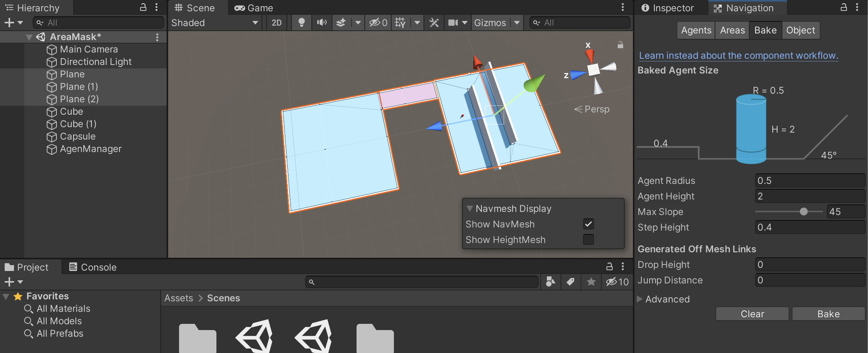Toggle hidden objects visibility count icon in Scene toolbar
868x353 pixels.
(378, 23)
